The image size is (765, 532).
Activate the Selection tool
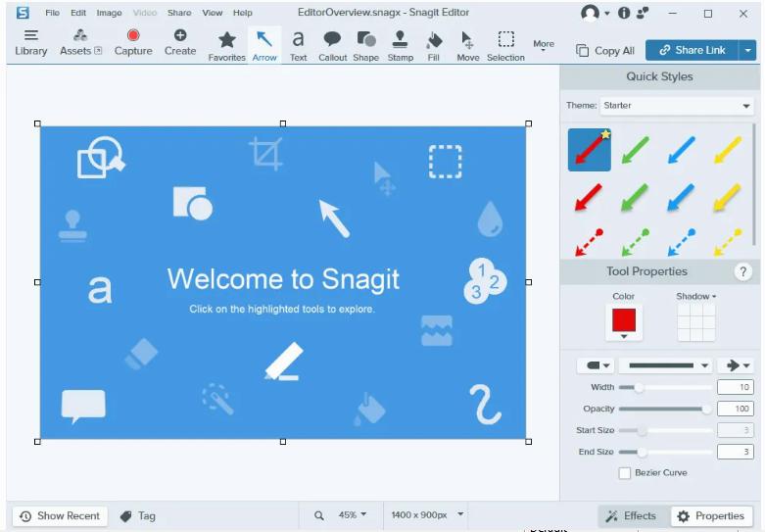click(505, 45)
